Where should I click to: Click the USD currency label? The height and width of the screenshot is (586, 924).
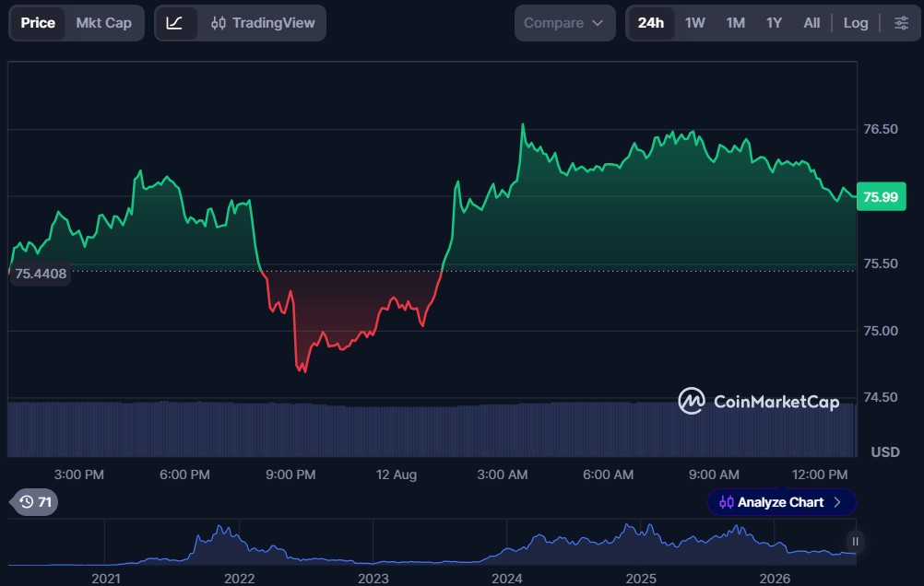click(885, 451)
